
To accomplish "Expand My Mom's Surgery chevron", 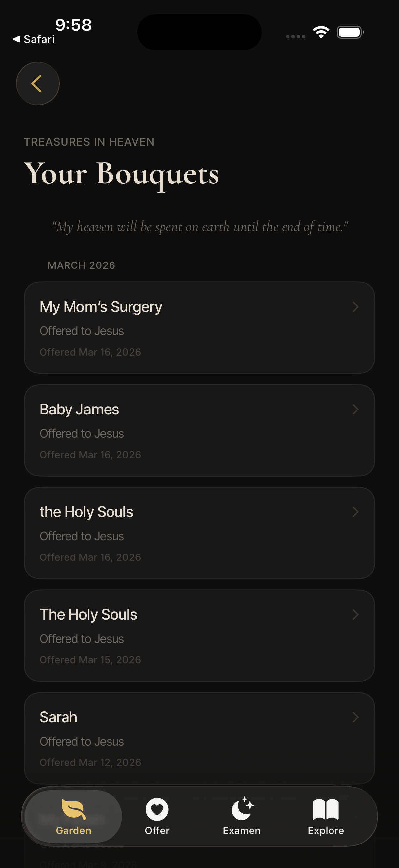I will click(355, 307).
